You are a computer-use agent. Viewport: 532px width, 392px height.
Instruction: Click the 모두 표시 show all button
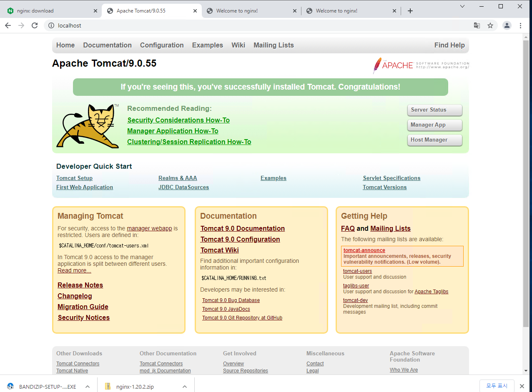[497, 386]
